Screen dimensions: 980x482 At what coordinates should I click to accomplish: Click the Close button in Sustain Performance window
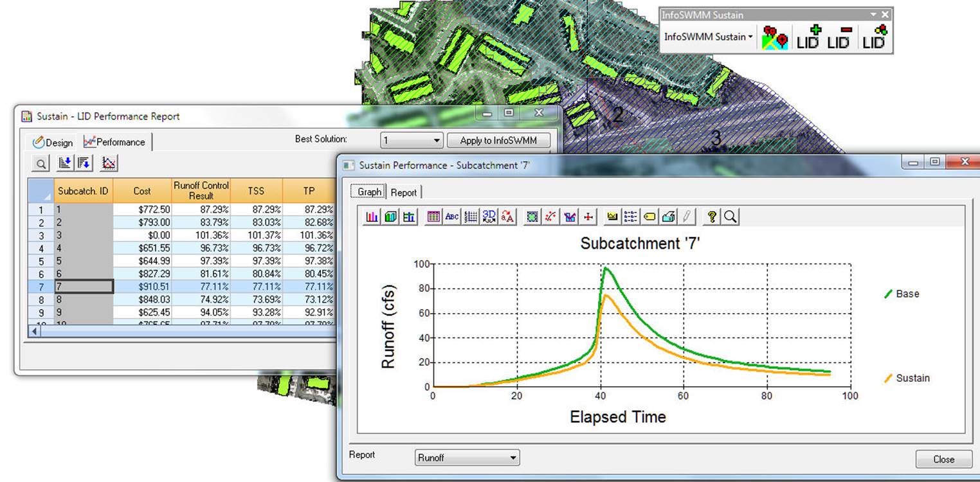[x=943, y=459]
